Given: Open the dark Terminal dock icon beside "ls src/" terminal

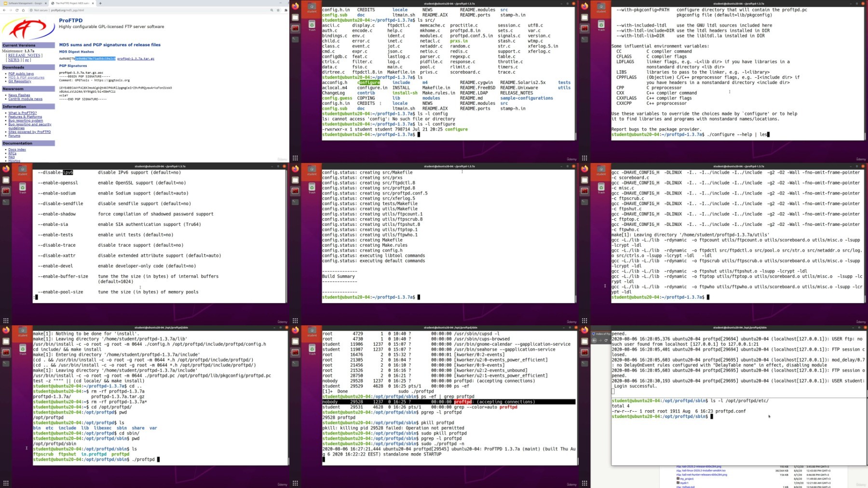Looking at the screenshot, I should click(x=296, y=39).
